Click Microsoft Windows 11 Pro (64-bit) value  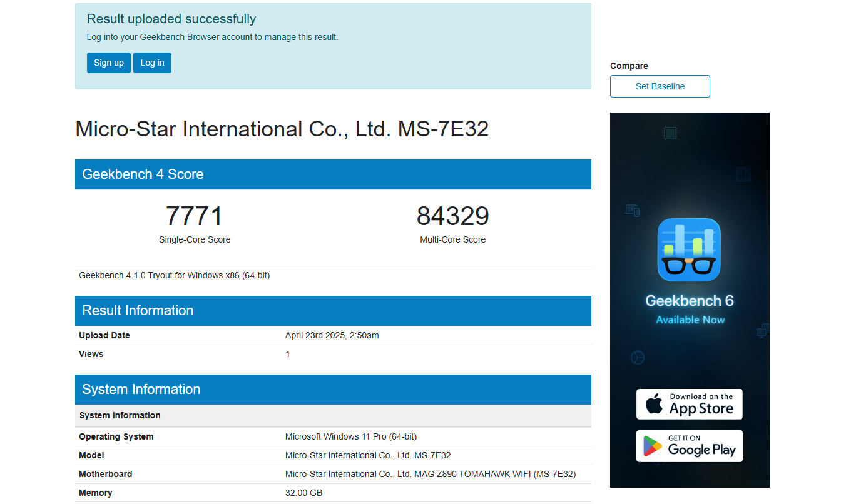coord(351,436)
